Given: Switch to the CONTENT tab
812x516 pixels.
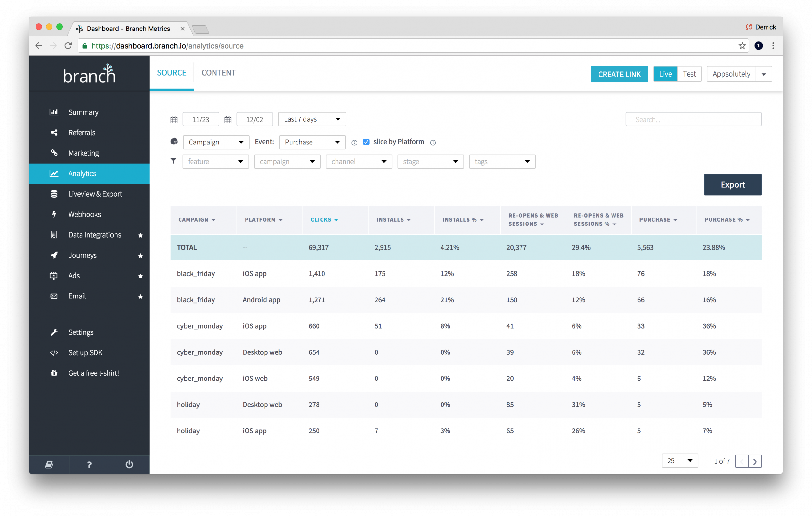Looking at the screenshot, I should coord(219,72).
